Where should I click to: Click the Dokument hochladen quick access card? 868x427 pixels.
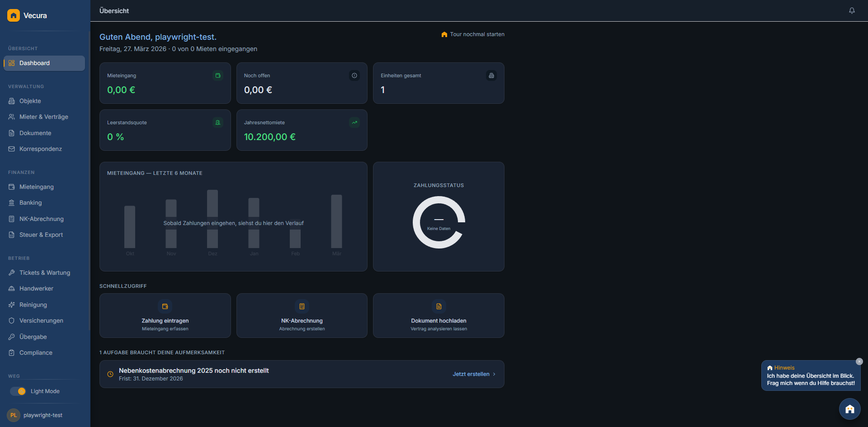coord(438,315)
